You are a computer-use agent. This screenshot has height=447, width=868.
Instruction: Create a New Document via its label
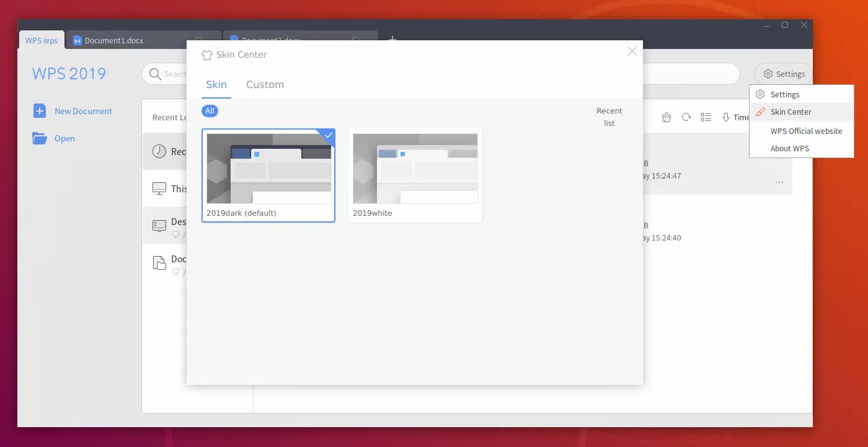(x=83, y=112)
